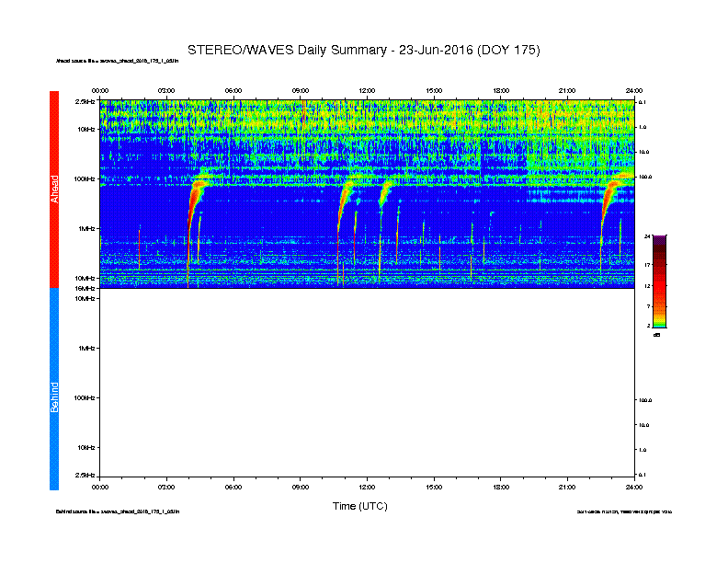Viewport: 728px width, 563px height.
Task: Click the 09:00 label on top axis
Action: [301, 90]
